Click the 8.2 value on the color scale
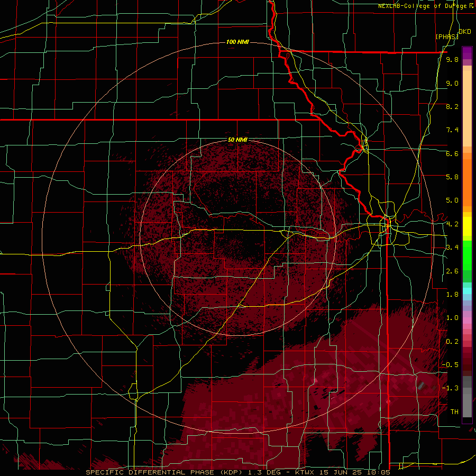476x476 pixels. click(452, 106)
